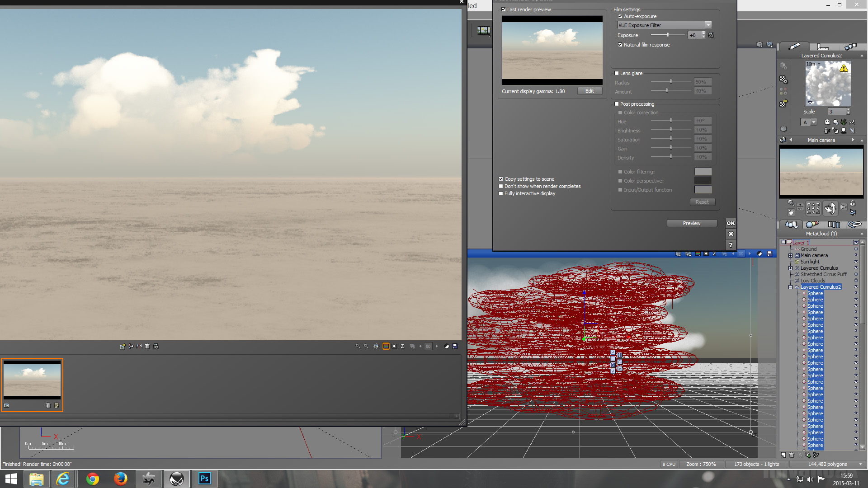868x488 pixels.
Task: Click Edit next to display gamma
Action: (590, 91)
